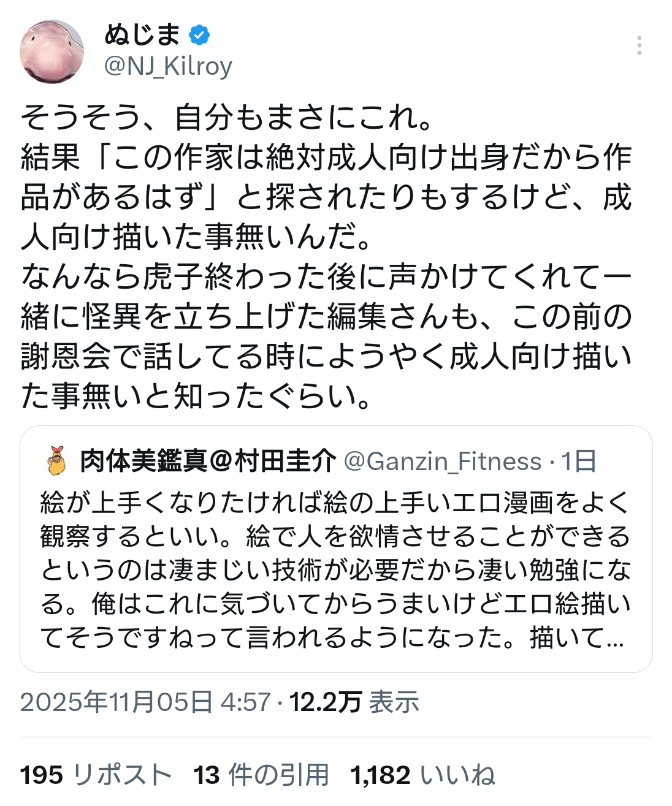672x806 pixels.
Task: Open the three-dot more options menu
Action: (639, 45)
